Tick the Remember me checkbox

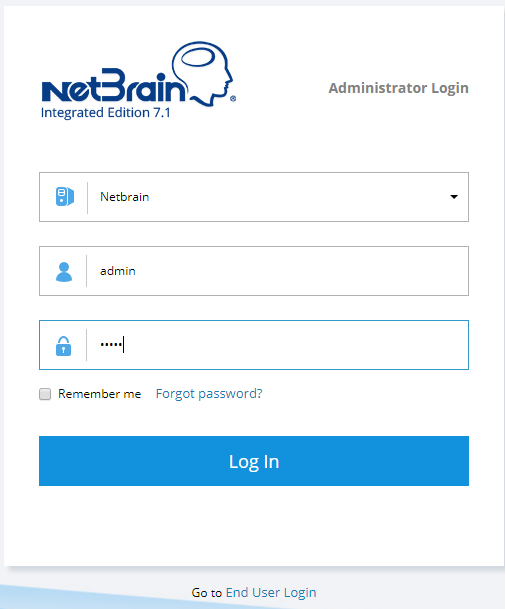click(45, 394)
